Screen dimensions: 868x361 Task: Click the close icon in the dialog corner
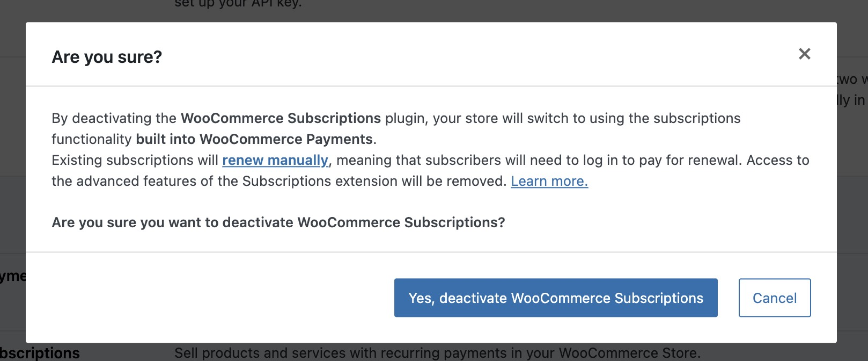(804, 54)
